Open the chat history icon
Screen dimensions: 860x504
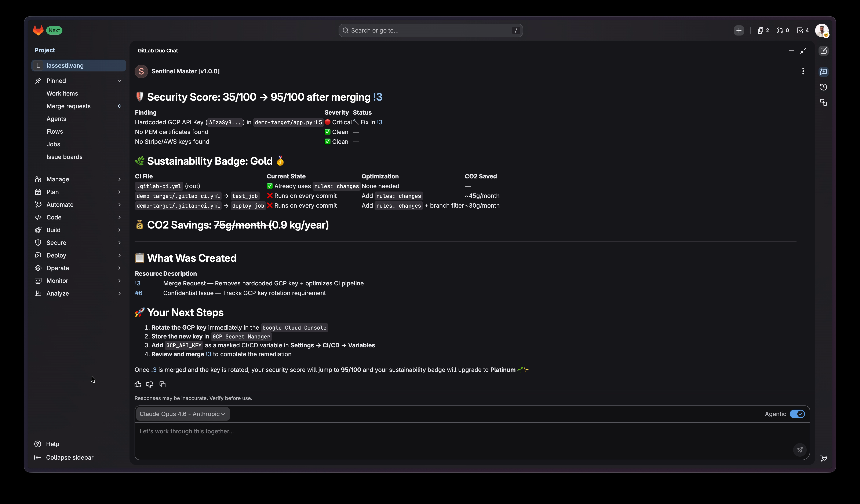click(x=823, y=87)
